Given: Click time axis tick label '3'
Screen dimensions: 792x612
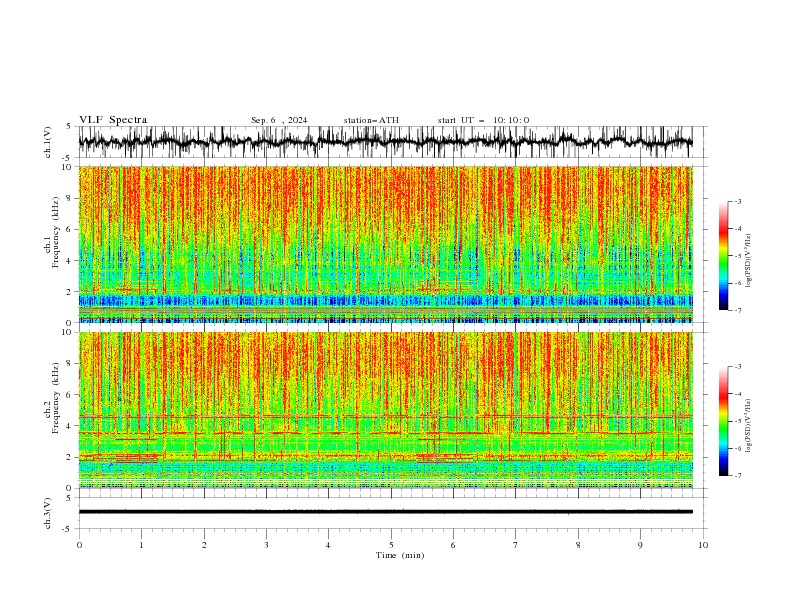Looking at the screenshot, I should click(266, 545).
